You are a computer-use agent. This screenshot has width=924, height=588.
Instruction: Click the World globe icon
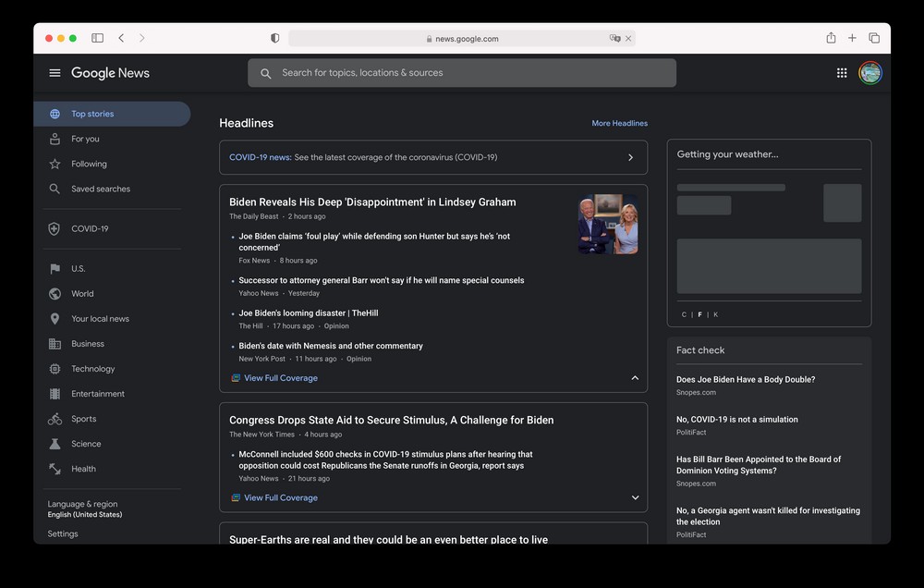55,294
